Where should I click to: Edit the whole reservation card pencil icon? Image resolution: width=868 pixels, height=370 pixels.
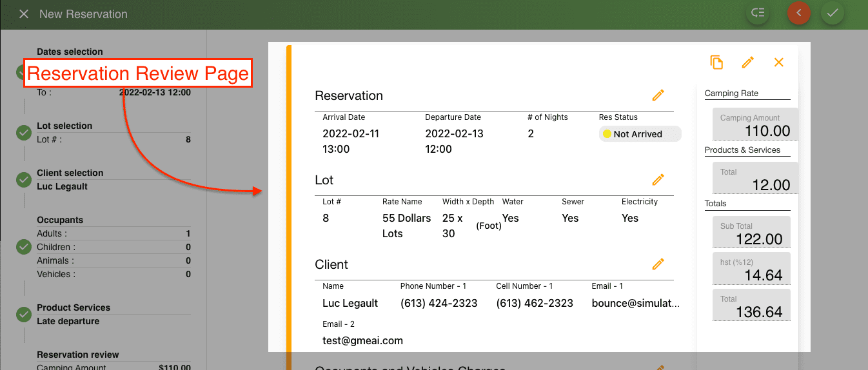click(748, 62)
